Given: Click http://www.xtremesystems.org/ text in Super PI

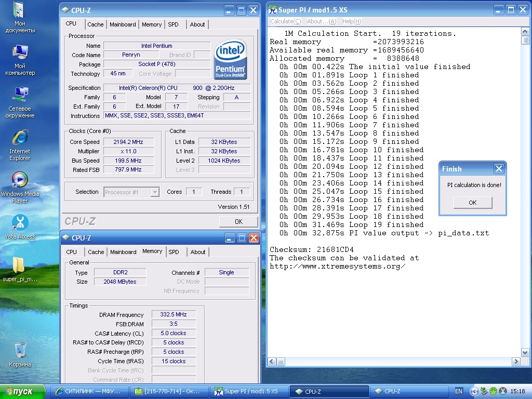Looking at the screenshot, I should point(337,267).
